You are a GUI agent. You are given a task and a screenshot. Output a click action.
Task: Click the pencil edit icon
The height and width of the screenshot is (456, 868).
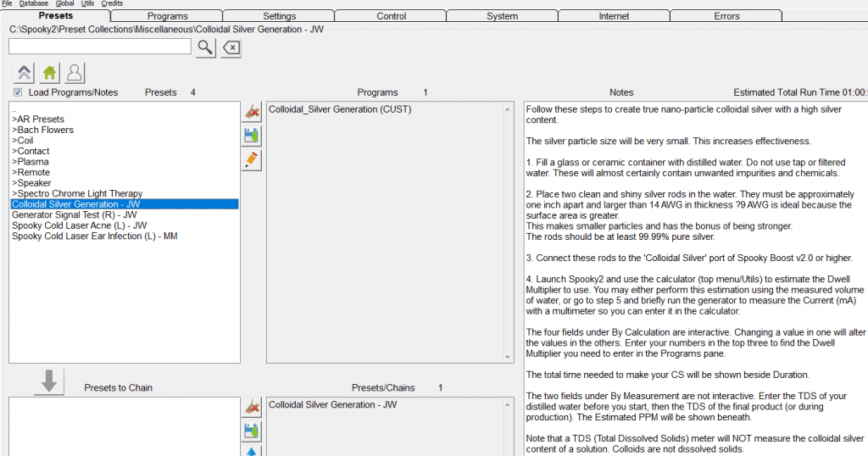252,160
